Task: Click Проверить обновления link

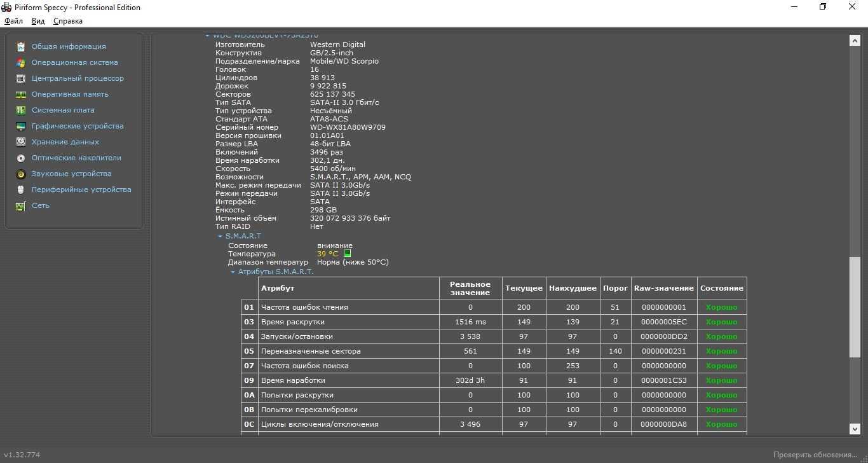Action: point(815,455)
